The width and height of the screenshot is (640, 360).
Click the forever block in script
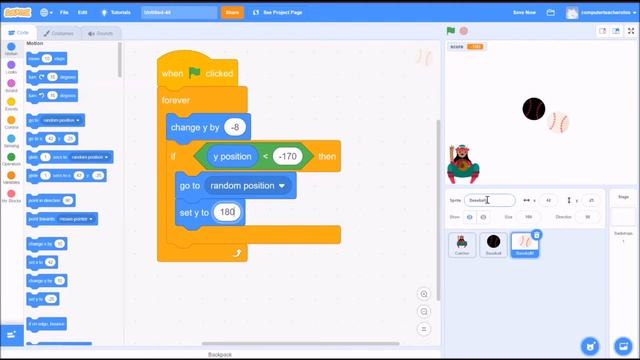pos(176,100)
